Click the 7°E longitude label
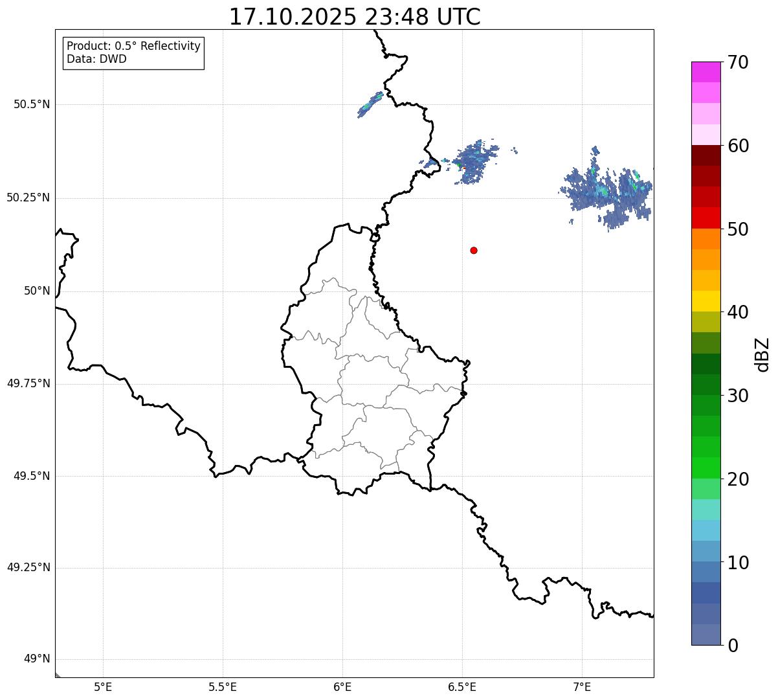778x700 pixels. [582, 686]
